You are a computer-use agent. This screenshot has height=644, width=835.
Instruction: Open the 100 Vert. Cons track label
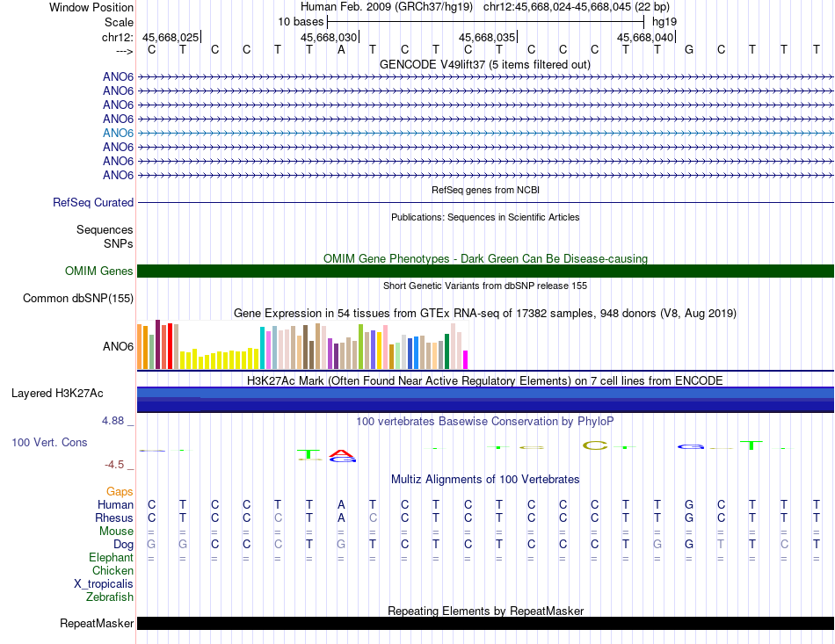pos(49,442)
